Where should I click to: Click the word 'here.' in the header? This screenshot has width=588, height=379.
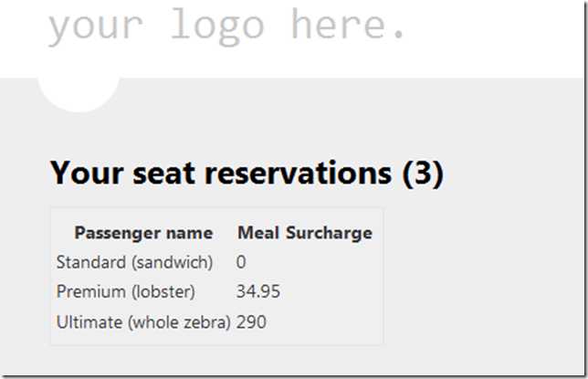[349, 24]
